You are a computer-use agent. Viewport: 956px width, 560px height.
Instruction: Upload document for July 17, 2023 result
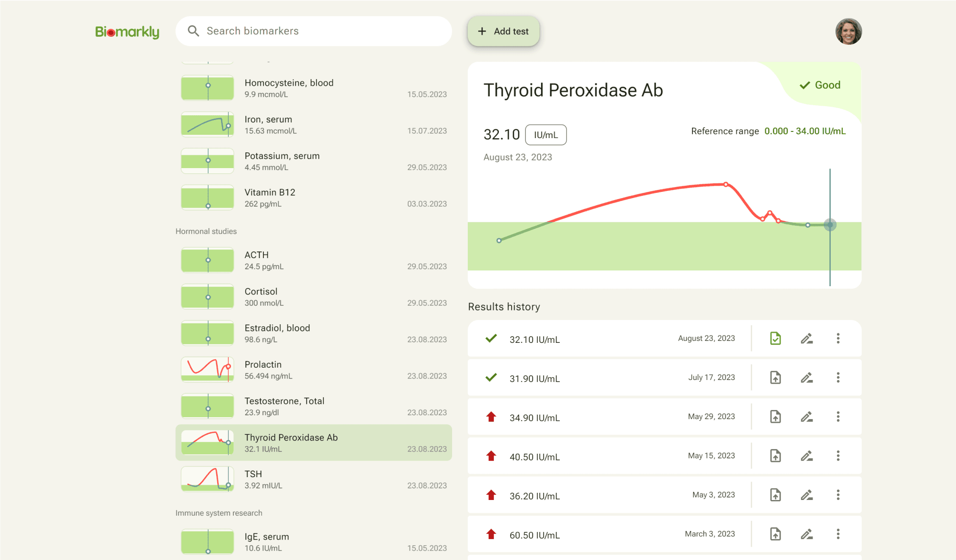click(775, 378)
